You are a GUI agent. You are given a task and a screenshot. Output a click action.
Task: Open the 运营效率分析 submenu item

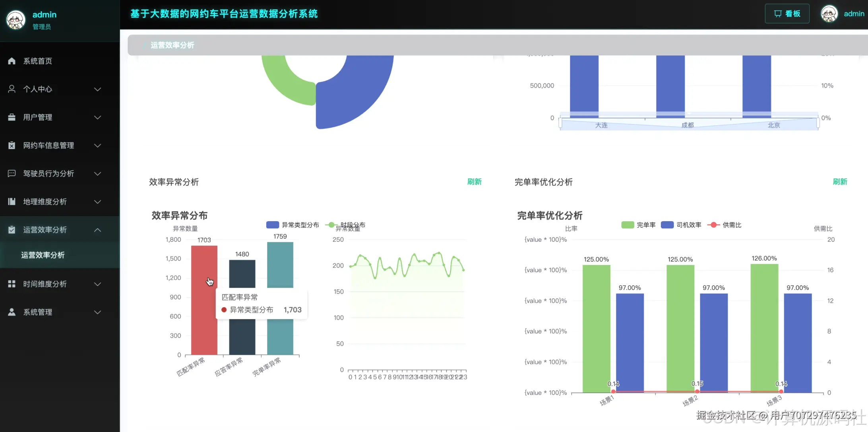pyautogui.click(x=43, y=255)
